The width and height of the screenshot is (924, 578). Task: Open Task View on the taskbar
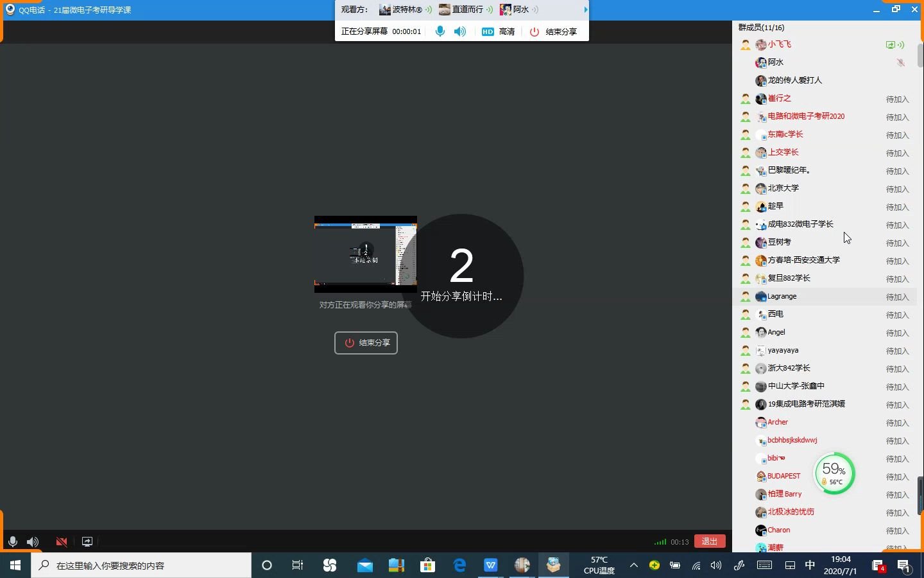pyautogui.click(x=298, y=565)
